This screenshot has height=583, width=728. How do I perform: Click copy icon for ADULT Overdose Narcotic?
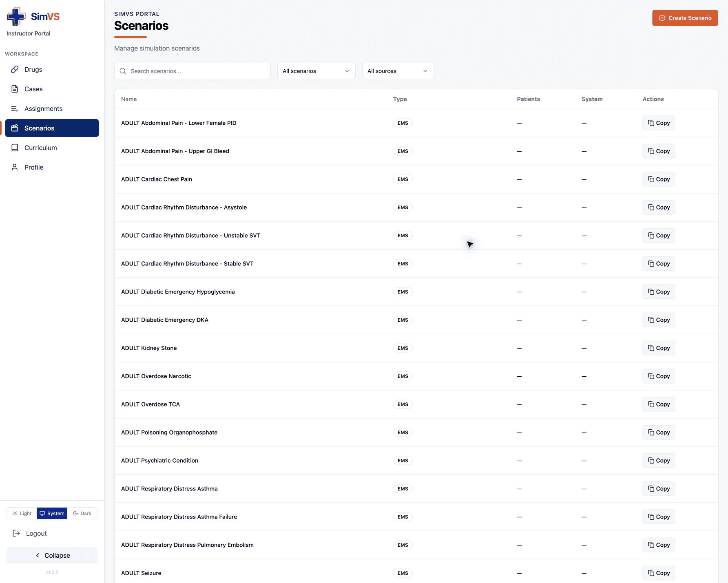coord(651,376)
